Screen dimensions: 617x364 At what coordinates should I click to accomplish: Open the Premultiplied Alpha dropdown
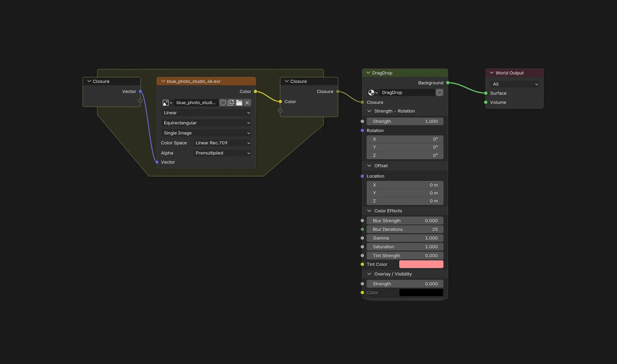222,153
